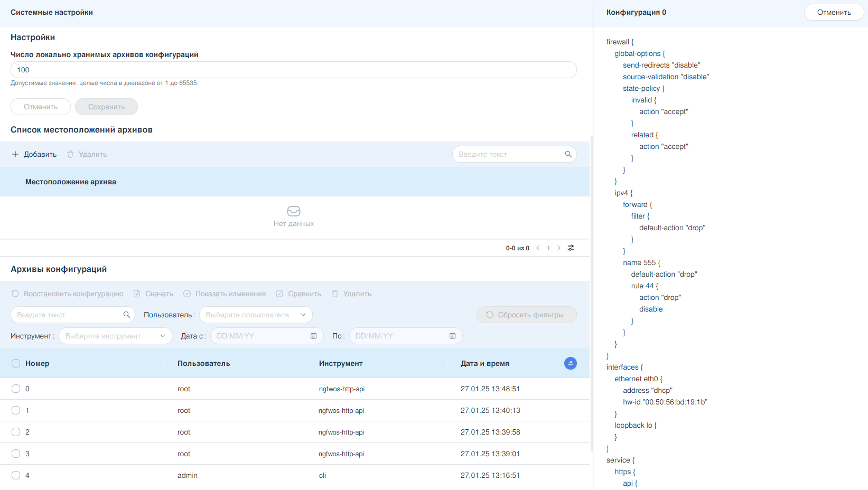Click the 'Дата и время' column header

(485, 363)
